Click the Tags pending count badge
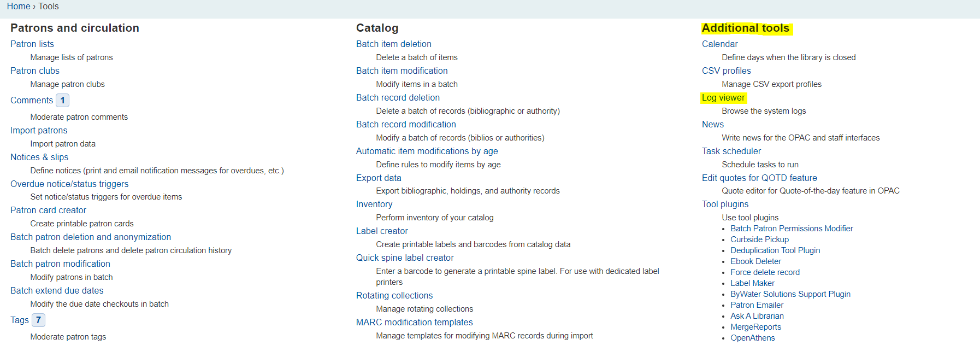980x345 pixels. [38, 320]
